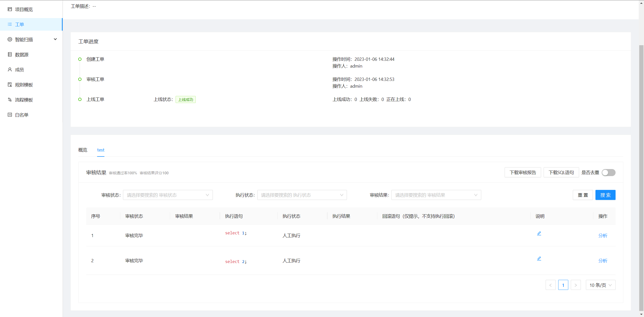Screen dimensions: 644x317
Task: Open 流程模板 menu item
Action: coord(31,100)
